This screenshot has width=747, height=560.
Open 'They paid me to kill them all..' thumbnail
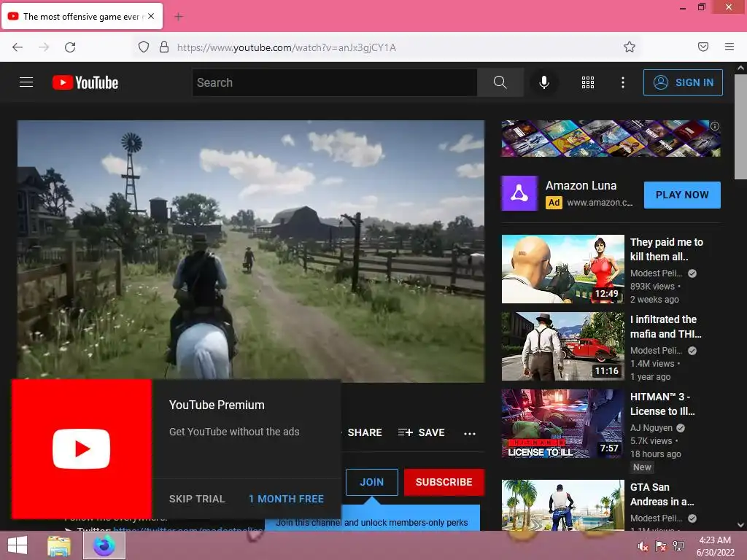(x=562, y=269)
